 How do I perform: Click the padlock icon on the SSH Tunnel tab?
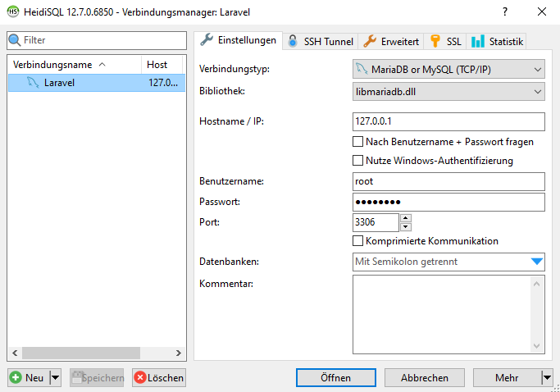293,41
